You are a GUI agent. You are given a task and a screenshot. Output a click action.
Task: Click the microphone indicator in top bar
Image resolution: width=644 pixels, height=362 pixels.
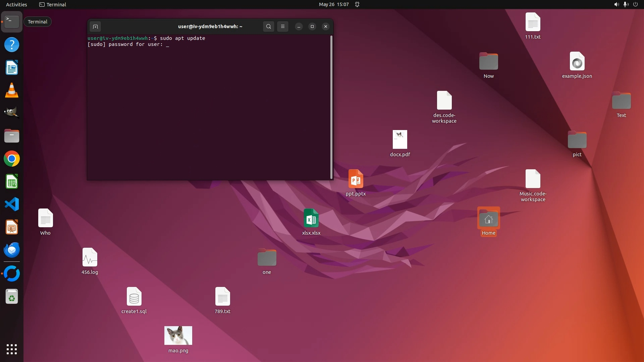click(626, 4)
